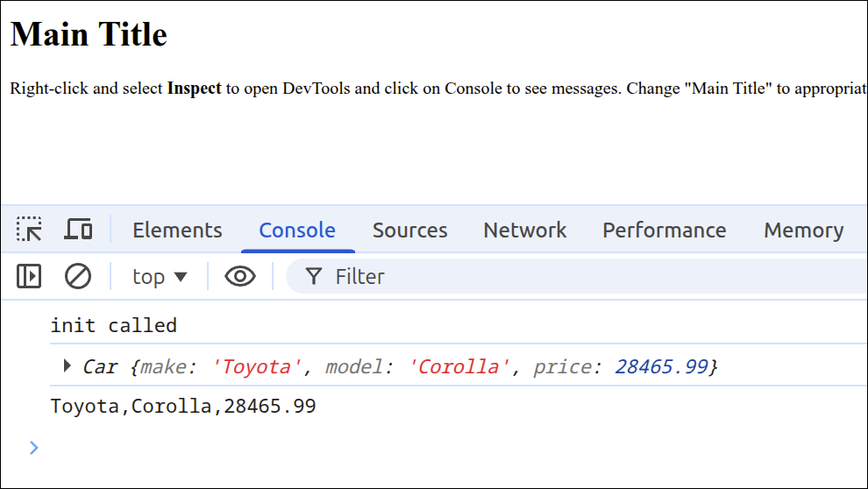Open the Sources tab

click(409, 230)
